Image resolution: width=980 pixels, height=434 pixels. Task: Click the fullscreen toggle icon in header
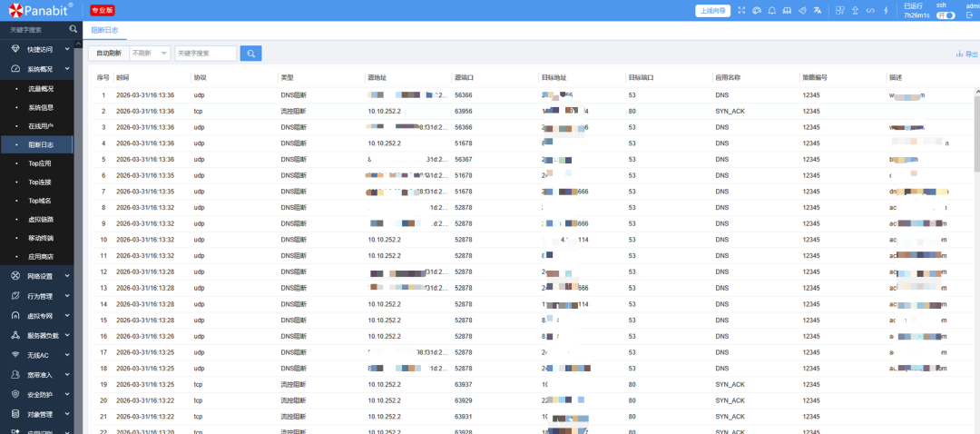(x=742, y=11)
